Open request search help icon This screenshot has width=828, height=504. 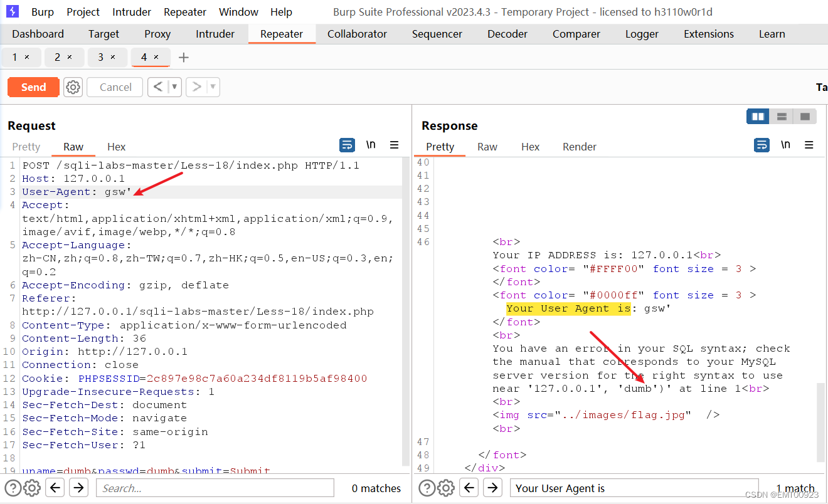click(x=13, y=488)
